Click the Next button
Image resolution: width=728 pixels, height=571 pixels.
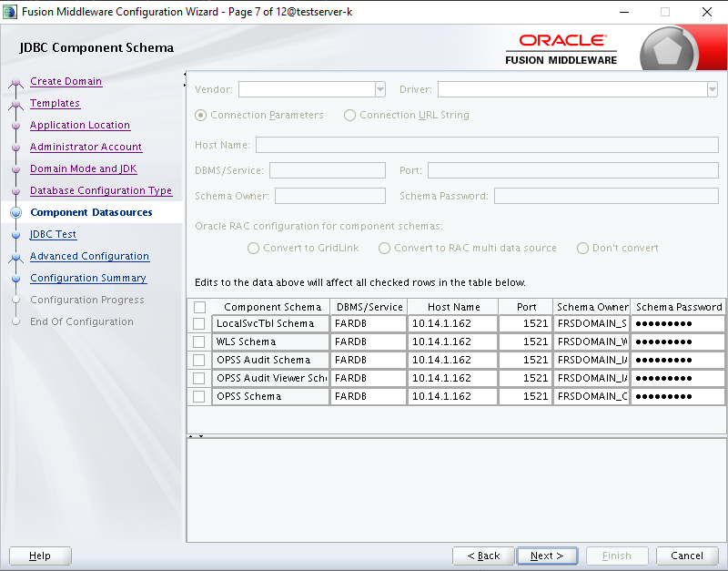click(x=547, y=556)
